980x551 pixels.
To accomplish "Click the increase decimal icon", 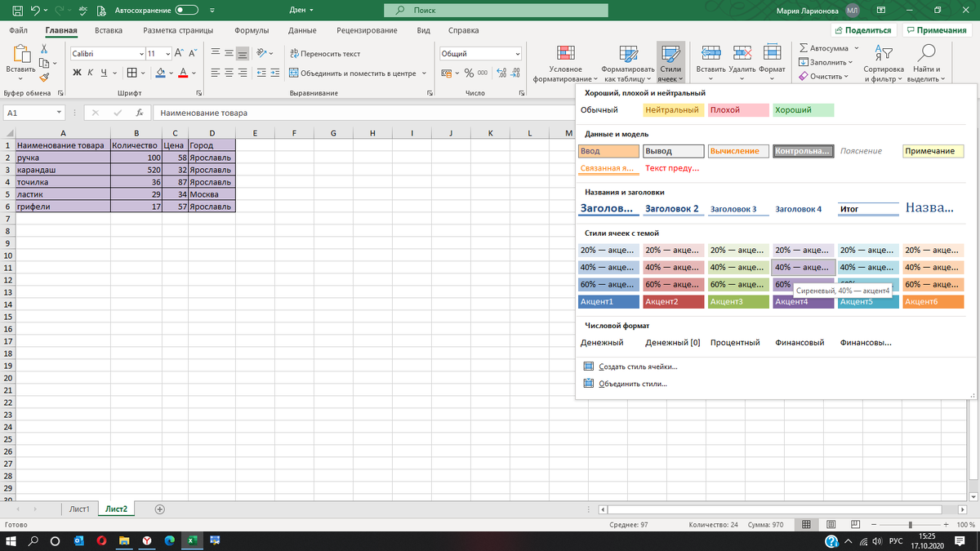I will [500, 73].
